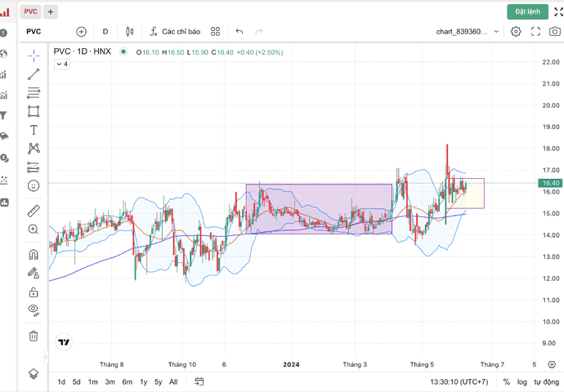Set range to 1m
The height and width of the screenshot is (392, 564).
pos(93,382)
